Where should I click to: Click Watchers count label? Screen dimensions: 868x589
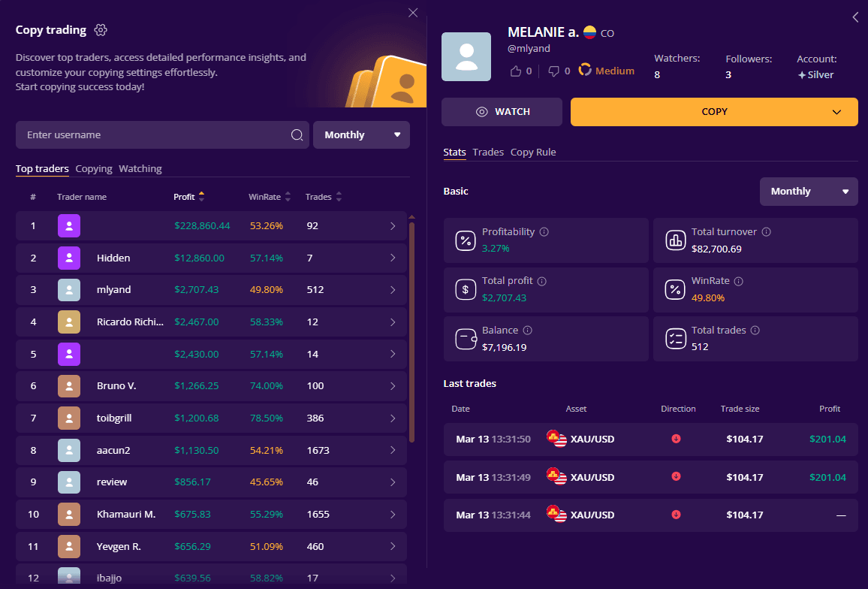[677, 58]
